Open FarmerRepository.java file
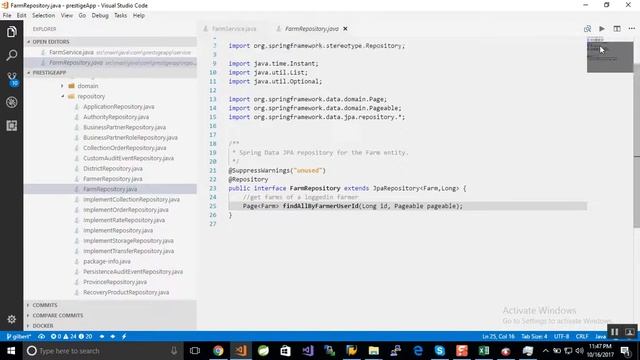Image resolution: width=640 pixels, height=360 pixels. click(113, 179)
